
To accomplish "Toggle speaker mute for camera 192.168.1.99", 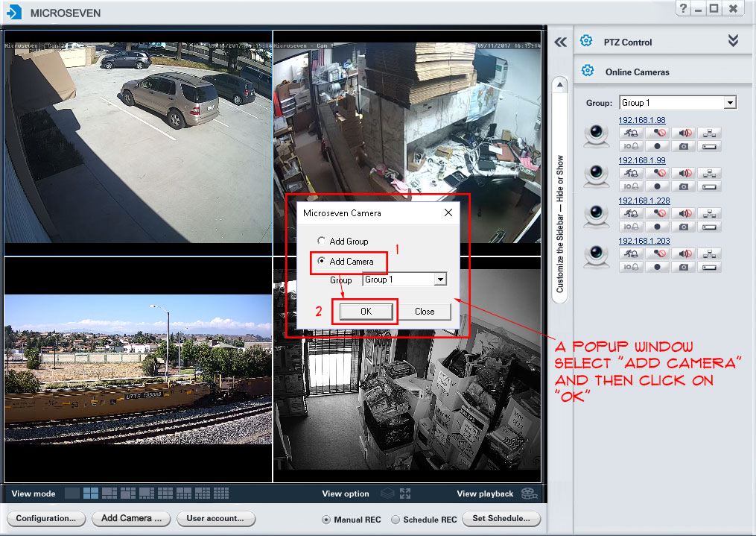I will (x=683, y=173).
